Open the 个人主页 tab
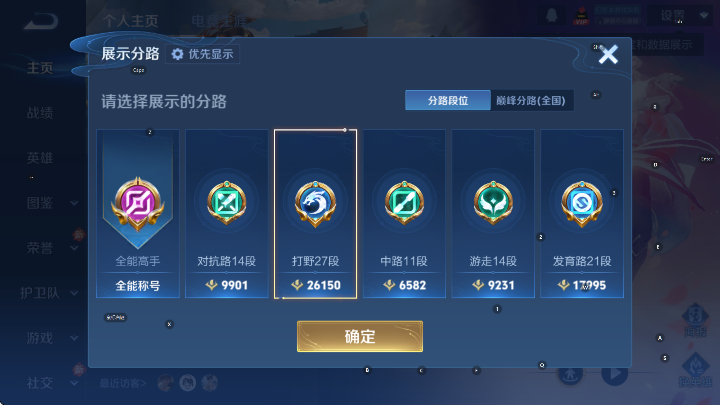Image resolution: width=720 pixels, height=405 pixels. 130,21
